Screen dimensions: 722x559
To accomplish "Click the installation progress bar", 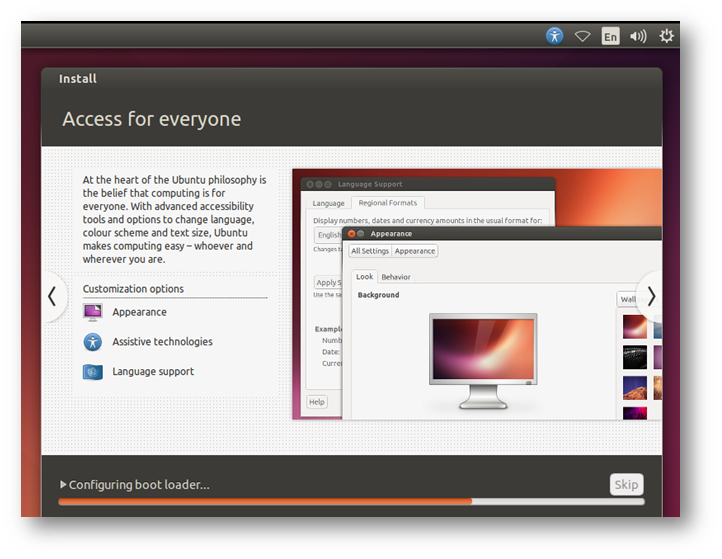I will point(351,501).
